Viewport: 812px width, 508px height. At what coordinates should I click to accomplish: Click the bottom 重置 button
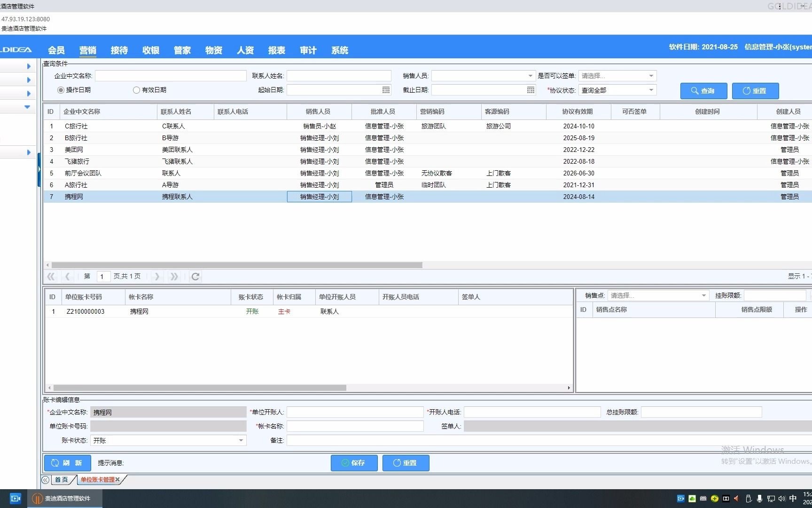[406, 463]
